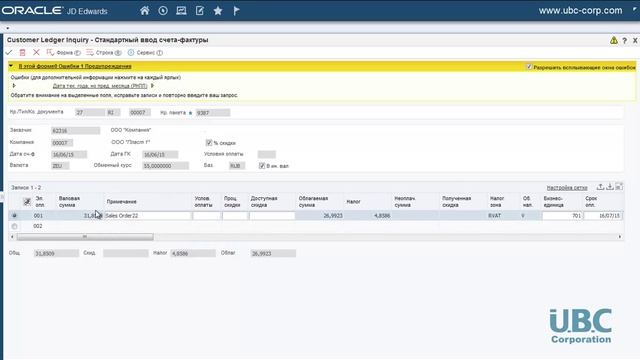Click the grid scrollbar right arrow

coord(620,237)
